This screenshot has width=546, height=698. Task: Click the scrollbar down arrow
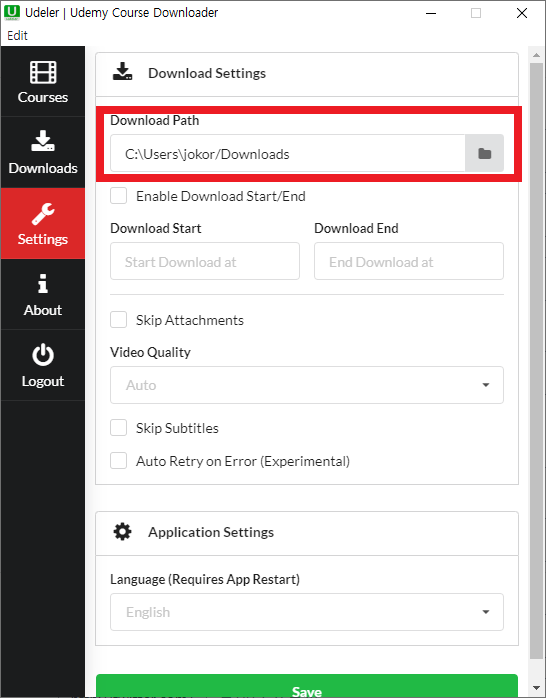pyautogui.click(x=536, y=689)
